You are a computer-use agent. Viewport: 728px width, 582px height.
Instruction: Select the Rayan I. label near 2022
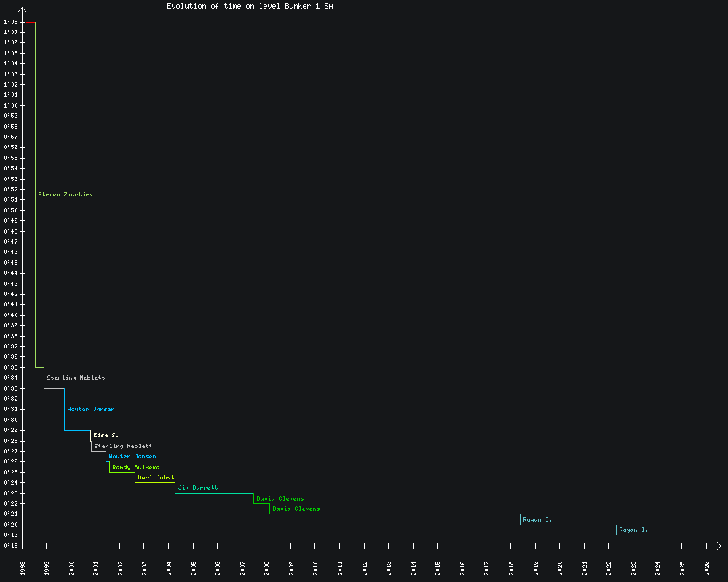tap(633, 530)
